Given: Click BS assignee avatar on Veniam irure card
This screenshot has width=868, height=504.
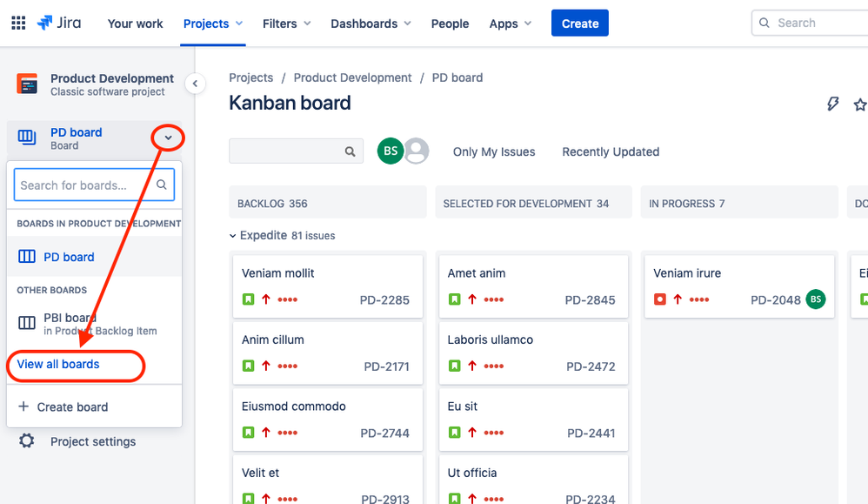Looking at the screenshot, I should pyautogui.click(x=816, y=299).
